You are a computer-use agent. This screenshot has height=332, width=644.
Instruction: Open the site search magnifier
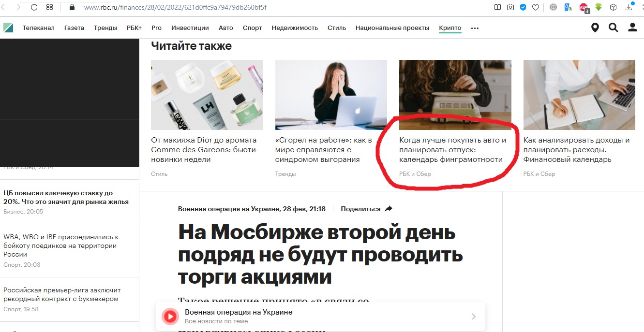click(614, 28)
